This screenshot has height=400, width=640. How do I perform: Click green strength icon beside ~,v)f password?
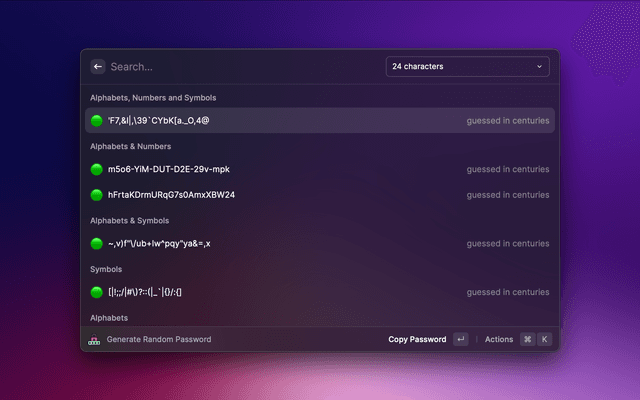97,243
